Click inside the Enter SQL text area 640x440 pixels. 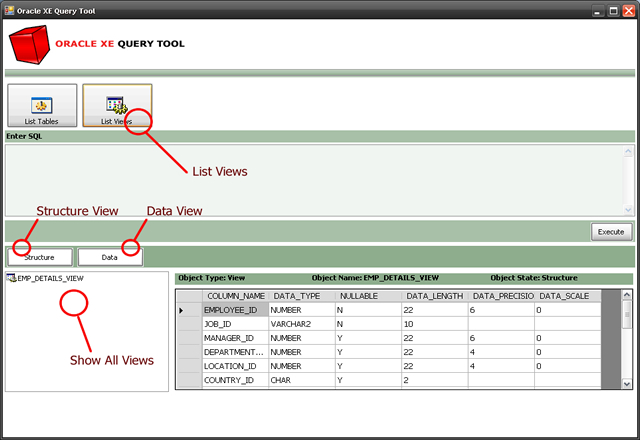314,180
